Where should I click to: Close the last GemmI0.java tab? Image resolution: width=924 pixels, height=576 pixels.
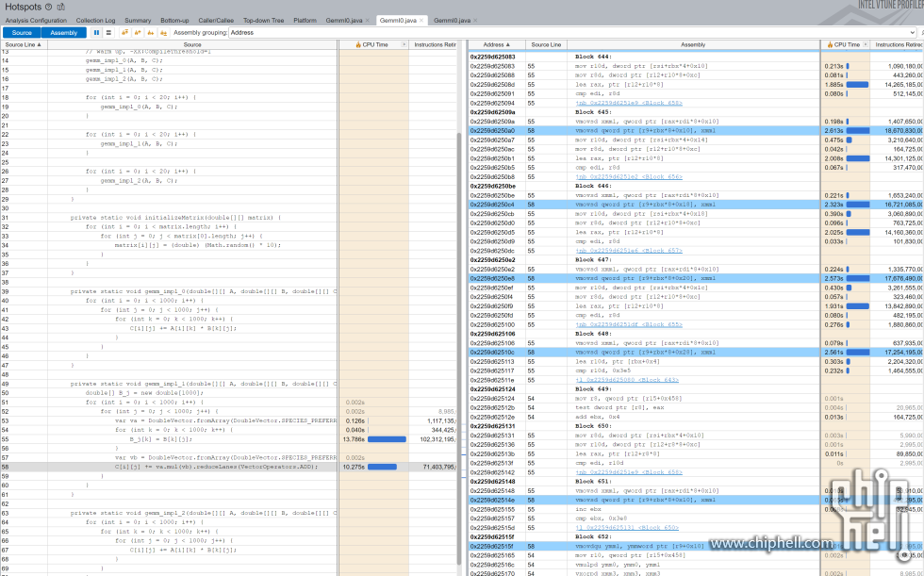pos(475,20)
